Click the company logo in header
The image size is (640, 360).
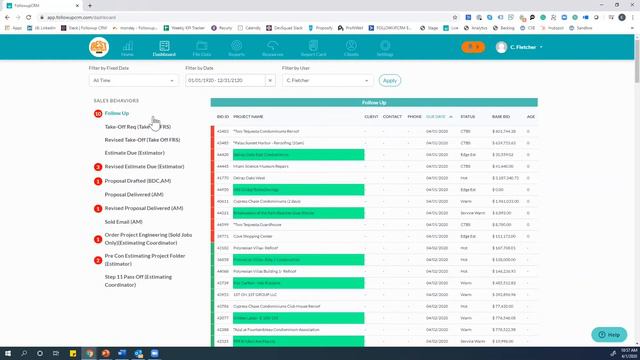tap(99, 47)
